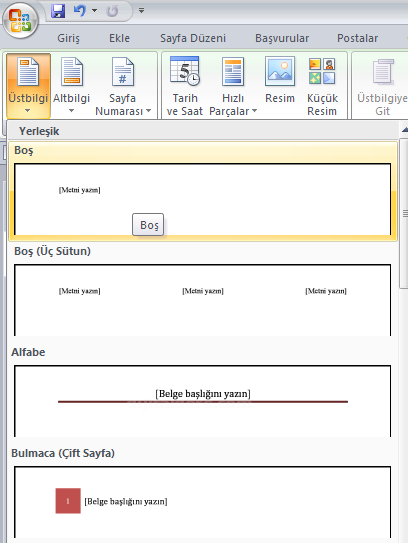Insert a picture with Resim

[x=280, y=80]
